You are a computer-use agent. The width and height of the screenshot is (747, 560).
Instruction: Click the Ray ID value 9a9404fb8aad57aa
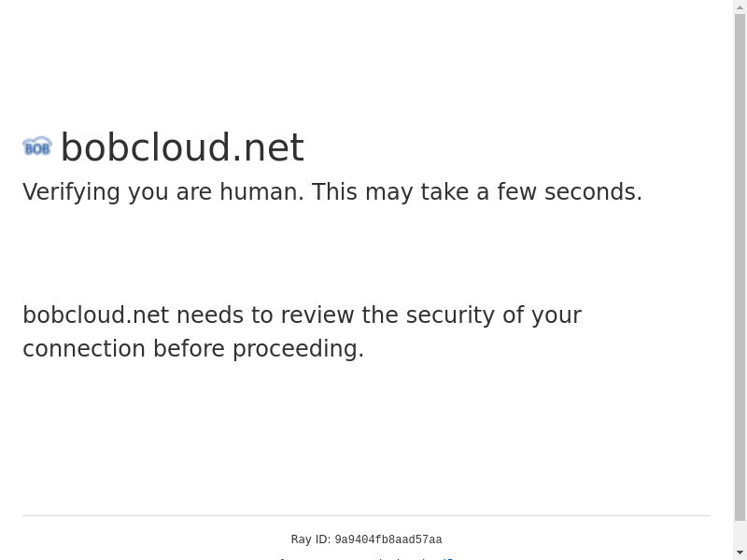click(x=388, y=540)
